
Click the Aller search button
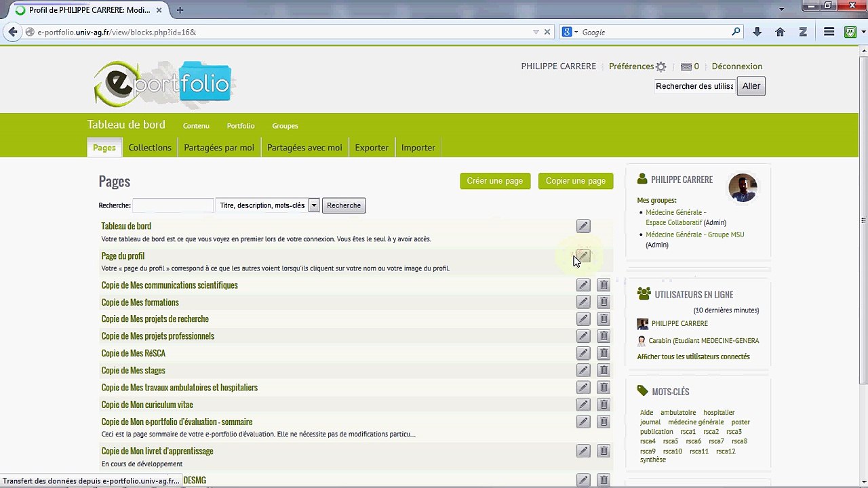pyautogui.click(x=751, y=86)
